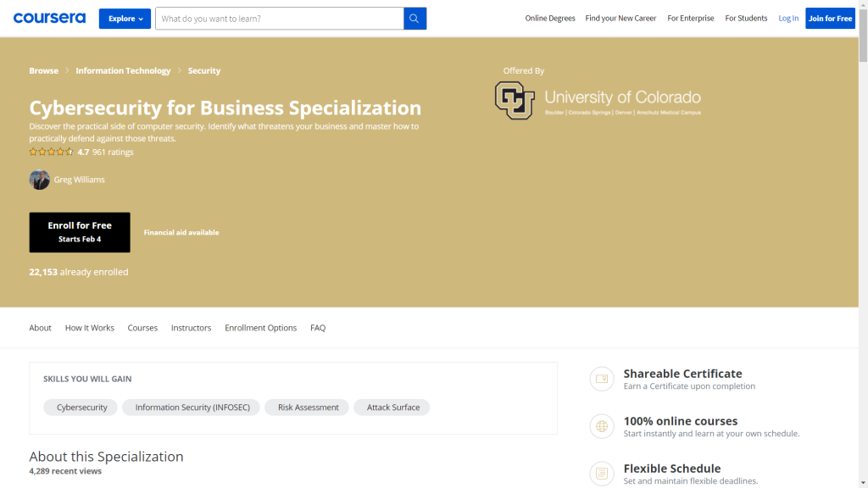The image size is (868, 488).
Task: Open the FAQ tab
Action: click(318, 328)
